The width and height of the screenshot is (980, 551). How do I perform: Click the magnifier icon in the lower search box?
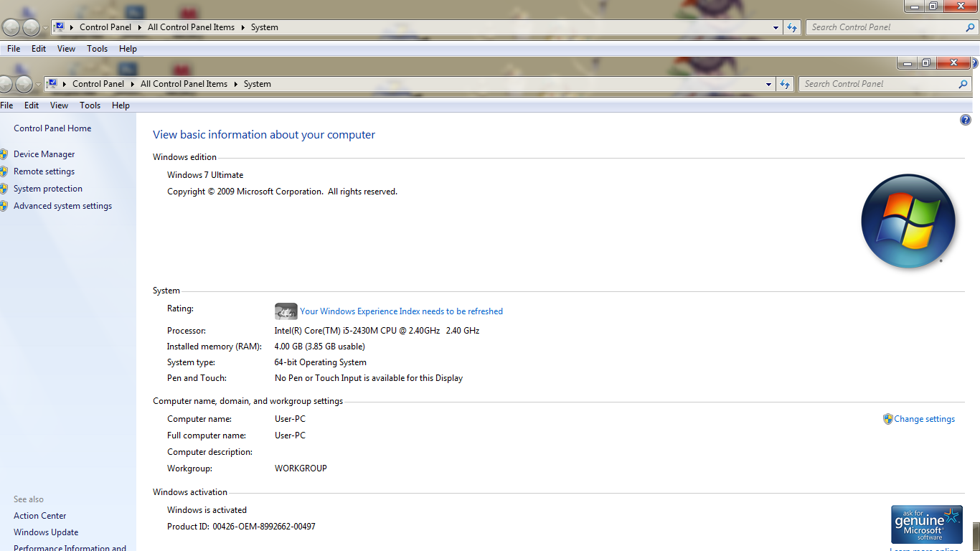pos(963,84)
